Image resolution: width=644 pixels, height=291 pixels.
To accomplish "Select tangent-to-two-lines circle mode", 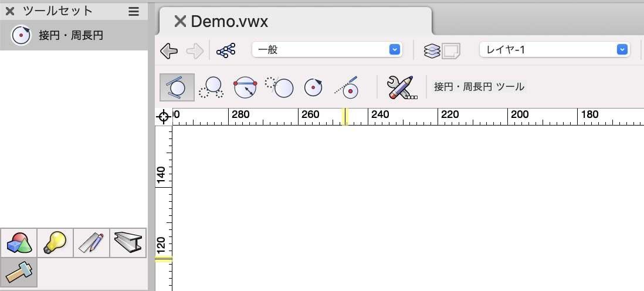I will (x=177, y=87).
